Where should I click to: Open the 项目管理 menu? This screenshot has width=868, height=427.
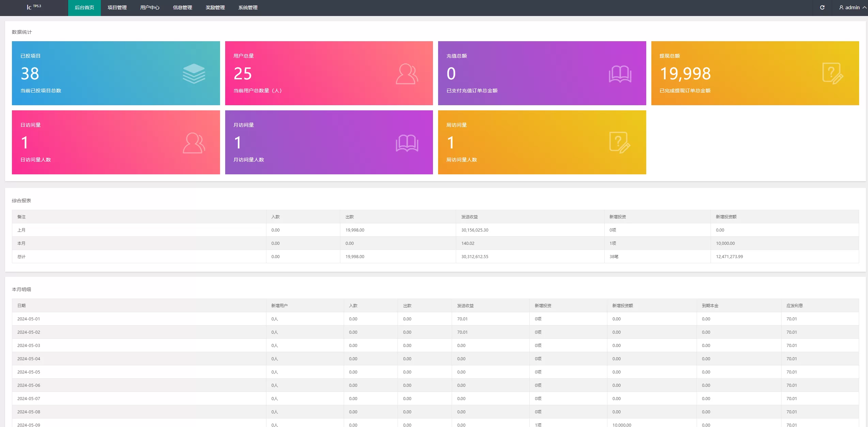[x=117, y=7]
